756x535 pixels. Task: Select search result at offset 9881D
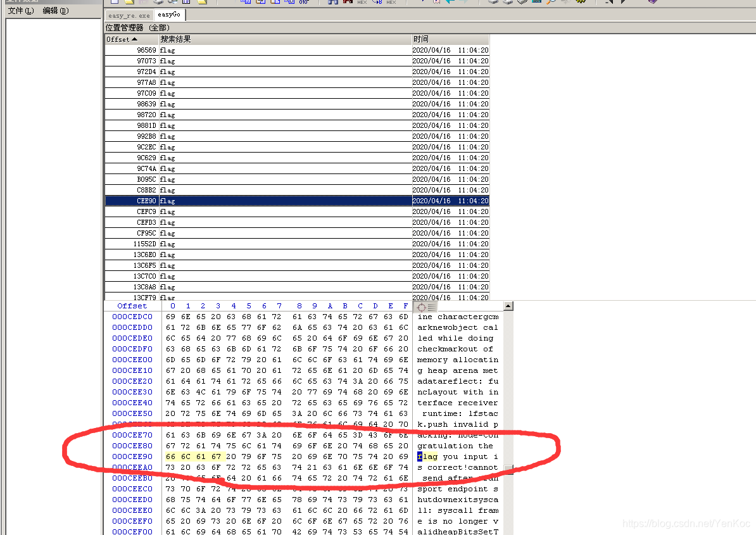297,126
